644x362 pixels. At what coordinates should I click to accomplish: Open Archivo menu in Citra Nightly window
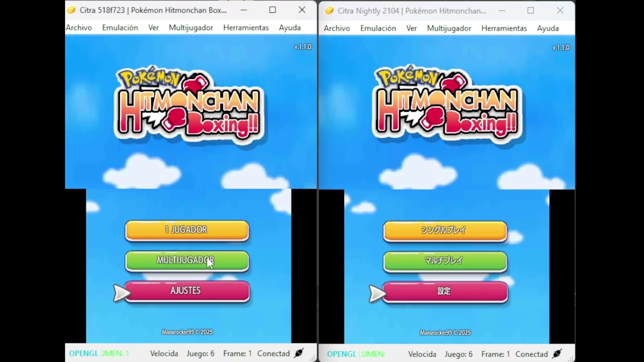(x=337, y=28)
